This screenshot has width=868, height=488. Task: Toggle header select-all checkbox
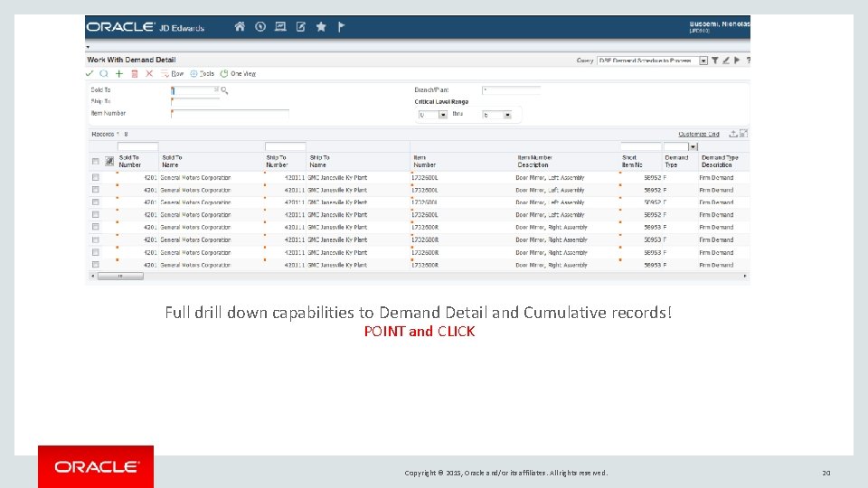pos(95,162)
